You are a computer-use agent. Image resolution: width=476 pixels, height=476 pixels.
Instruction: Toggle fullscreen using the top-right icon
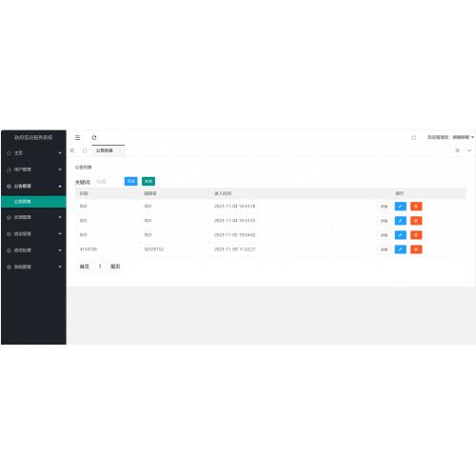point(413,137)
